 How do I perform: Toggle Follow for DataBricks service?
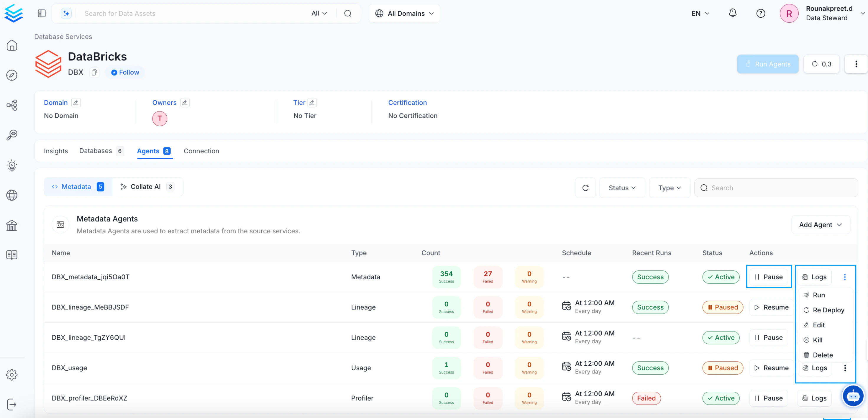click(x=125, y=73)
